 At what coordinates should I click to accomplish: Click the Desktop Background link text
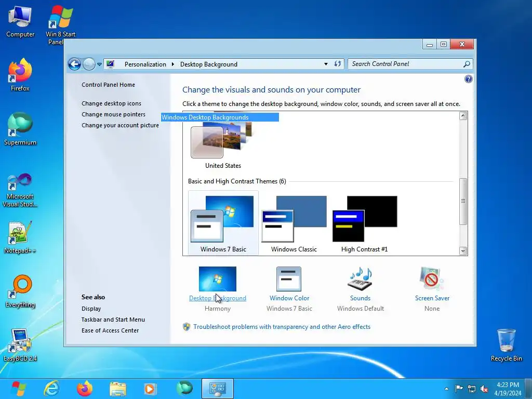pos(218,298)
